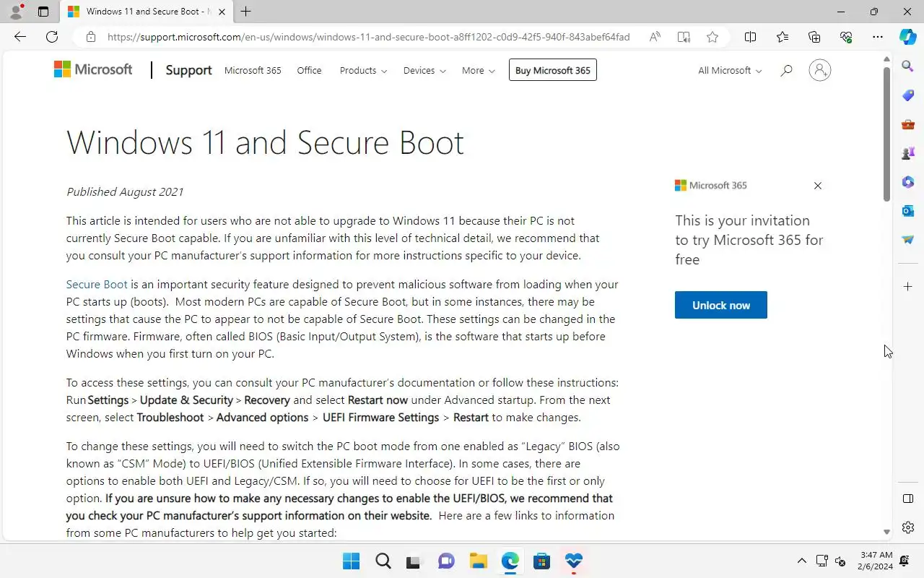The image size is (924, 578).
Task: Click Buy Microsoft 365 button
Action: point(553,70)
